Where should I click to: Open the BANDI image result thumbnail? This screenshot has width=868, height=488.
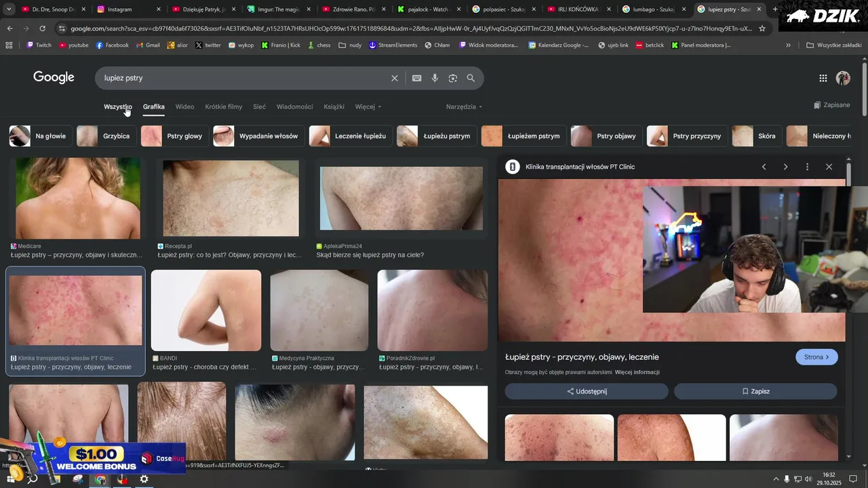click(x=206, y=310)
